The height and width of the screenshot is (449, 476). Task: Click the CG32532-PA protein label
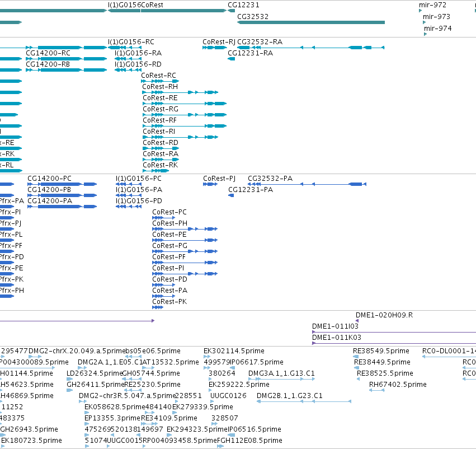point(270,179)
